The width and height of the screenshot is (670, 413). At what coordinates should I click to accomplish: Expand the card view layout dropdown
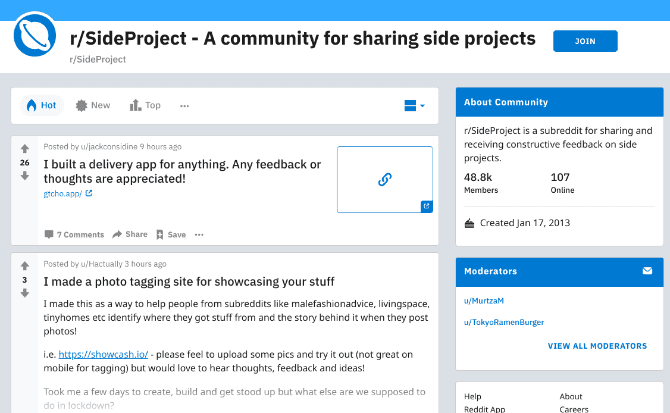(x=414, y=105)
